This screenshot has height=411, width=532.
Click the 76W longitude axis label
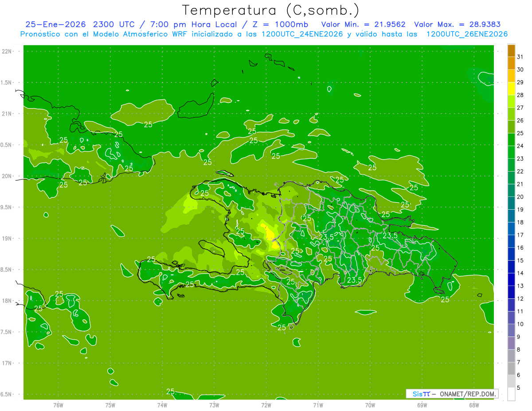(x=58, y=405)
